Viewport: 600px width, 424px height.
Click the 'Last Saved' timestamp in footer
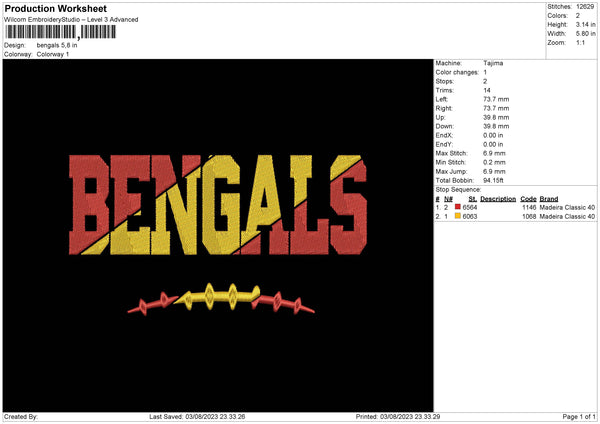(197, 417)
